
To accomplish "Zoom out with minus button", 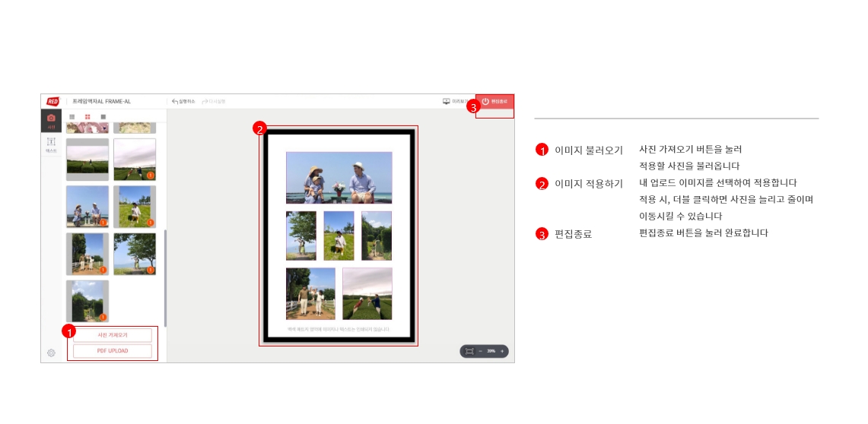I will [x=481, y=351].
